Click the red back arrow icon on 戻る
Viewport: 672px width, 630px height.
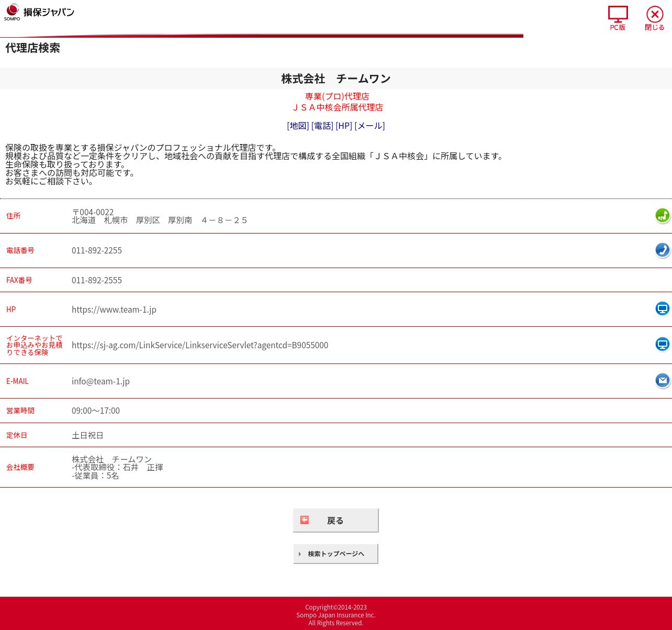point(305,520)
